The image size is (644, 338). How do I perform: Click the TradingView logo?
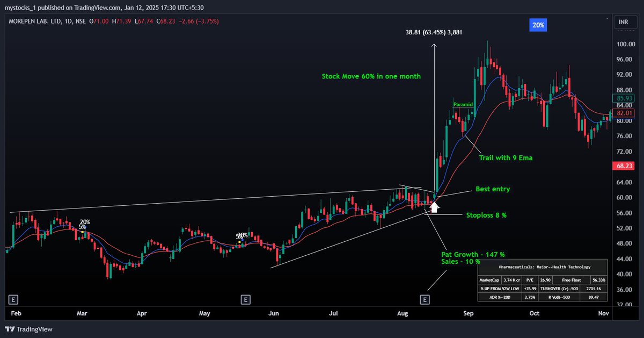28,329
